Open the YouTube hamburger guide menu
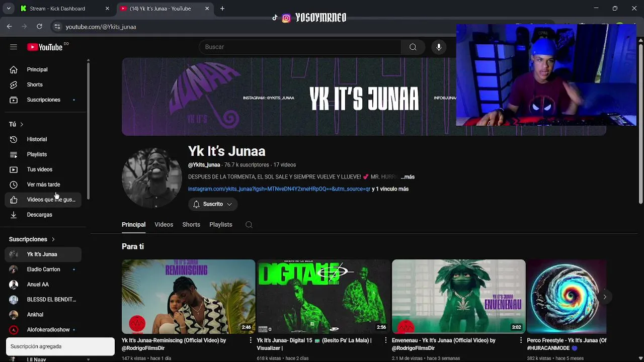Screen dimensions: 644x362 tap(14, 47)
